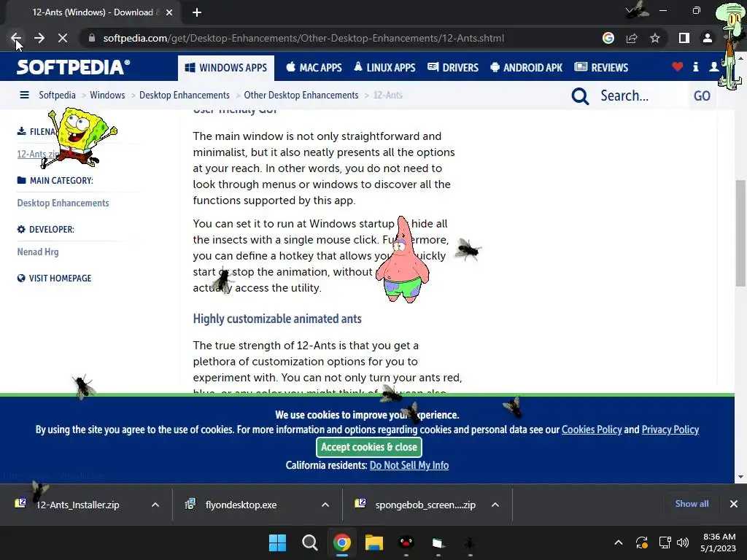Click the red heart icon in Softpedia header

click(678, 66)
